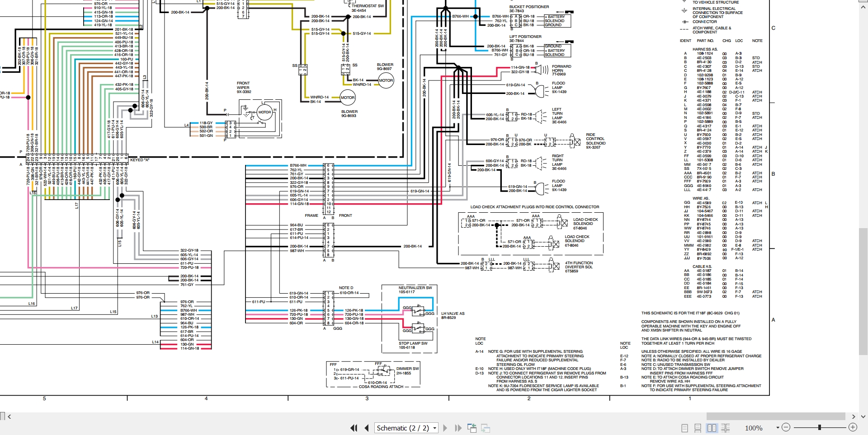Click the DIMMER SW label
Image resolution: width=868 pixels, height=435 pixels.
[407, 369]
